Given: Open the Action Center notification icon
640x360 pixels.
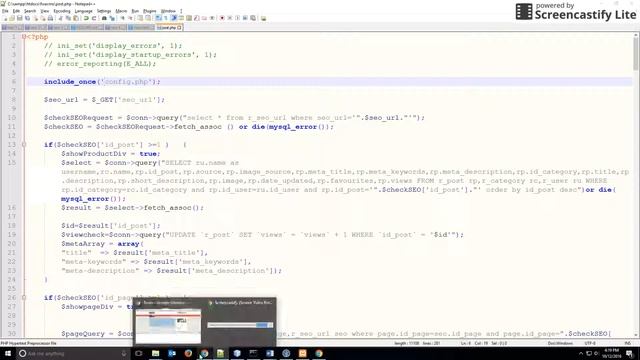Looking at the screenshot, I should point(630,353).
